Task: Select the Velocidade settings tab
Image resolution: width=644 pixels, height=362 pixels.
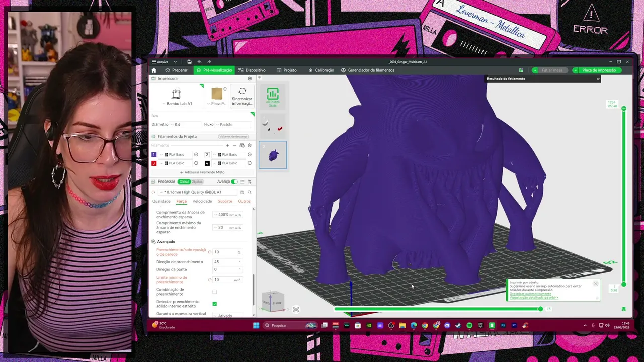Action: 202,201
